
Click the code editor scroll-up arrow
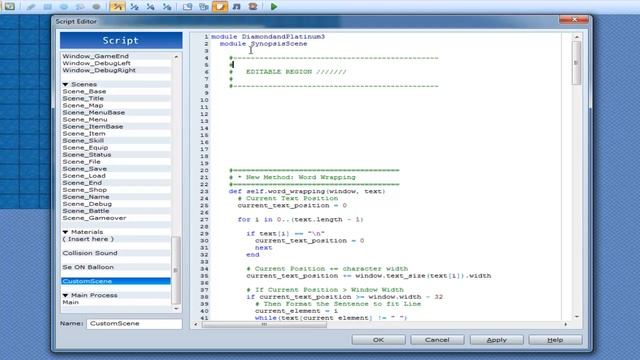576,37
